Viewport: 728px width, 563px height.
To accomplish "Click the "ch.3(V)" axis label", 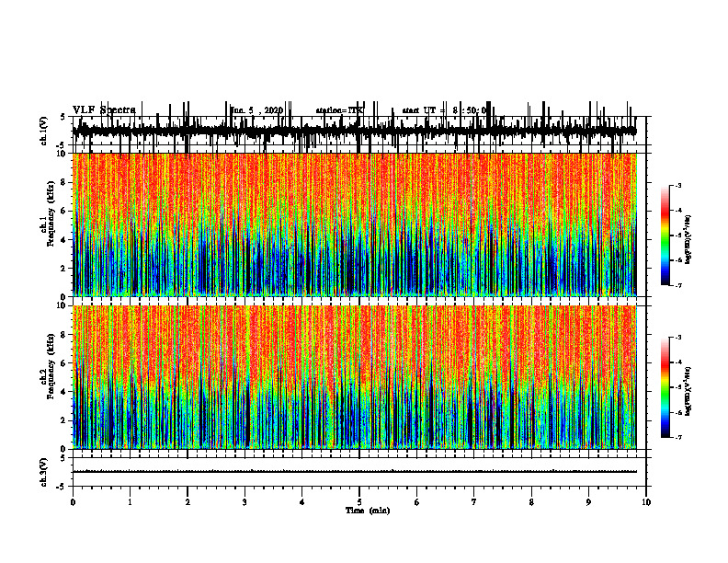I will click(44, 472).
